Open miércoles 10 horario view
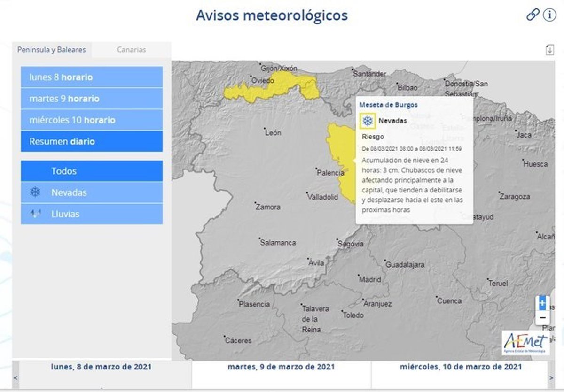564x392 pixels. coord(92,120)
